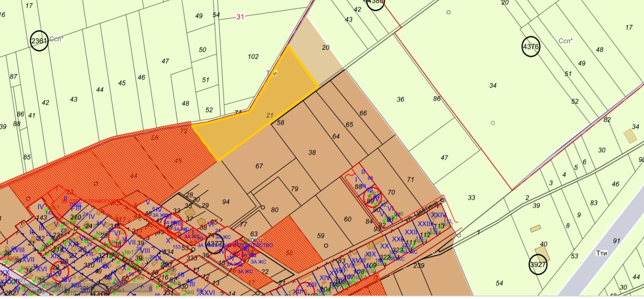
Task: Select parcel XXVI near bottom edge
Action: [207, 292]
